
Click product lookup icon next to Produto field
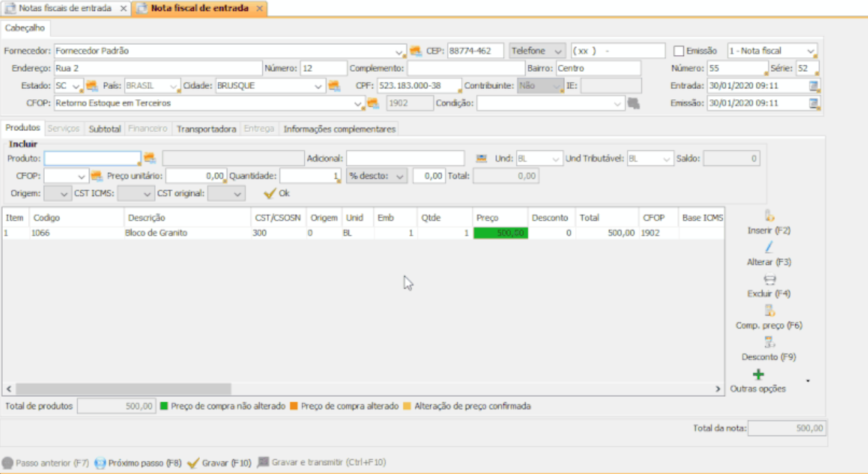click(149, 158)
